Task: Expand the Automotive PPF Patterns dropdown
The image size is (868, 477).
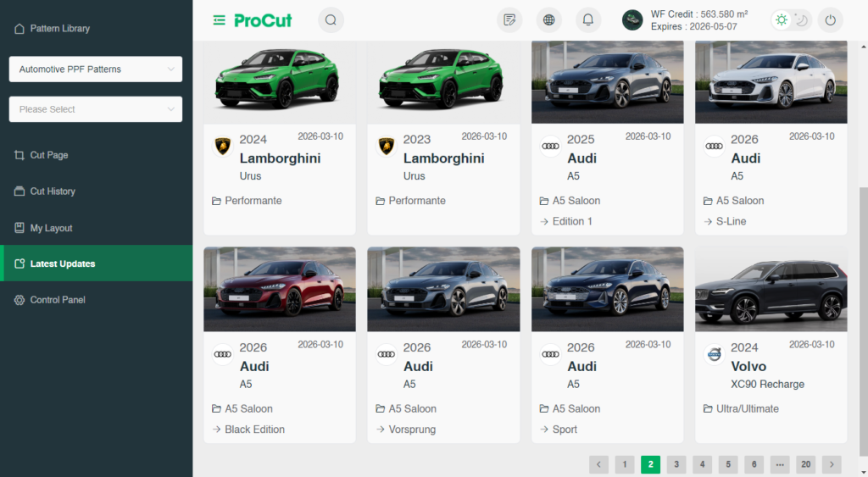Action: pos(96,69)
